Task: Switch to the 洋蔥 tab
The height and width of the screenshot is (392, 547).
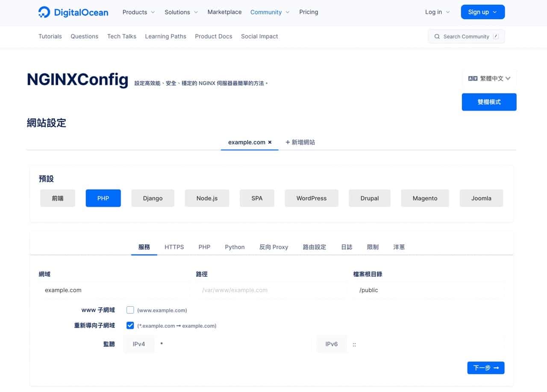Action: 399,247
